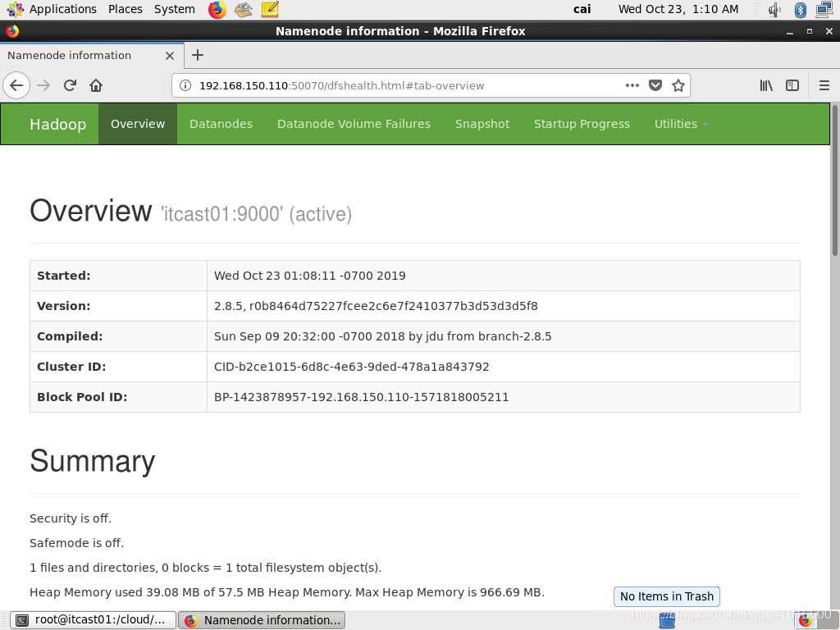
Task: Open the Snapshot page
Action: (482, 124)
